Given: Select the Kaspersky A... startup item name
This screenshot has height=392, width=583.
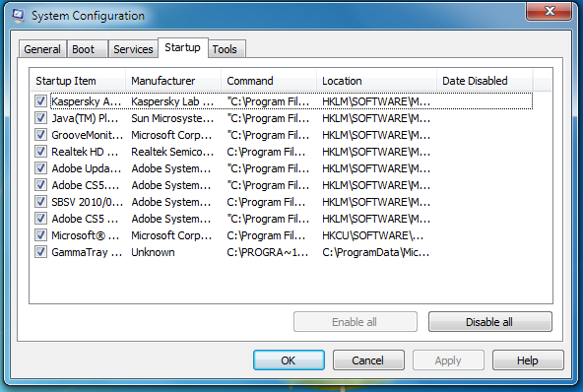Looking at the screenshot, I should pyautogui.click(x=86, y=101).
